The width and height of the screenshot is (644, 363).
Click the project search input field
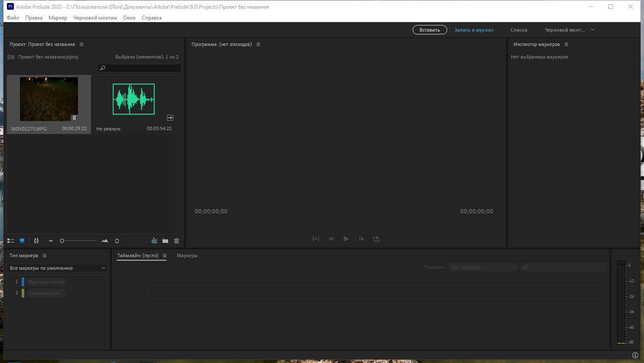pos(140,68)
